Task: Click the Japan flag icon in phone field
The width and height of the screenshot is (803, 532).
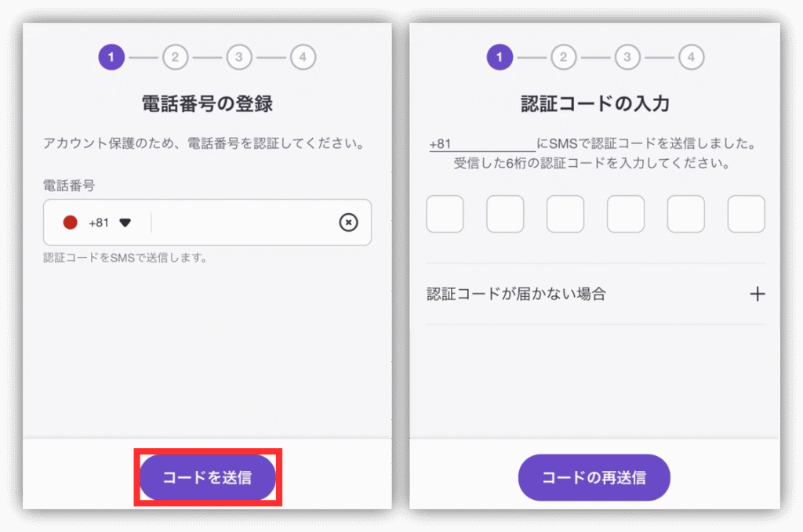Action: (x=70, y=223)
